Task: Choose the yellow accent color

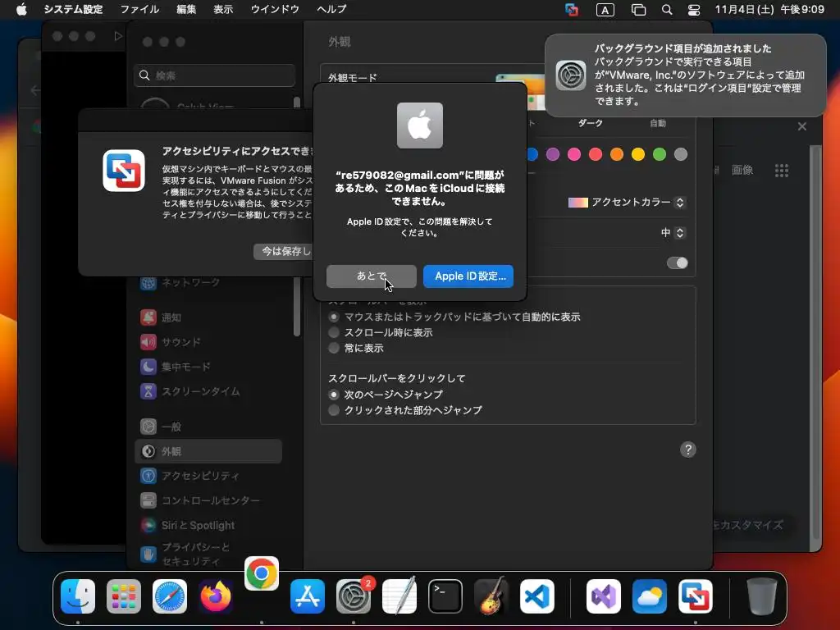Action: [638, 154]
